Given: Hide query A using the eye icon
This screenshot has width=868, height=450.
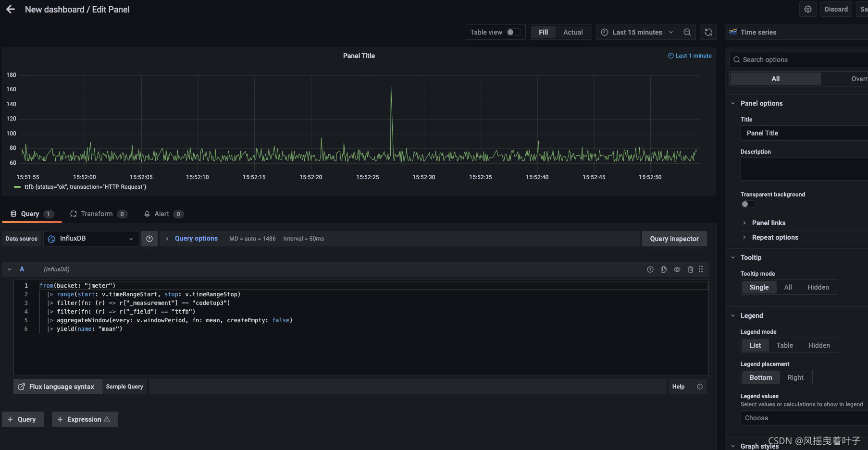Looking at the screenshot, I should (x=677, y=269).
